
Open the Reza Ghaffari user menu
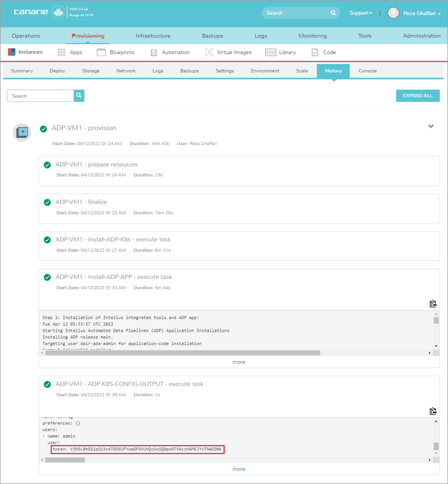point(415,13)
